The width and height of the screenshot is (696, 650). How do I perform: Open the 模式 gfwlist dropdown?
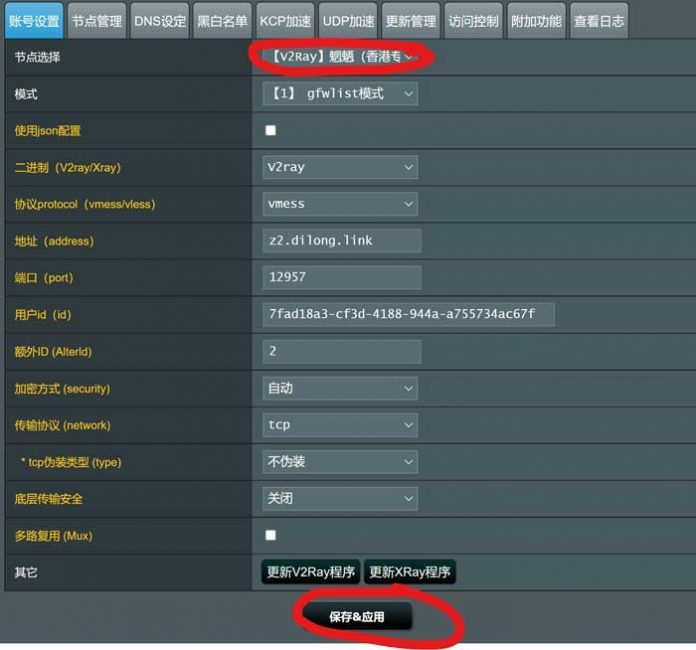point(339,93)
